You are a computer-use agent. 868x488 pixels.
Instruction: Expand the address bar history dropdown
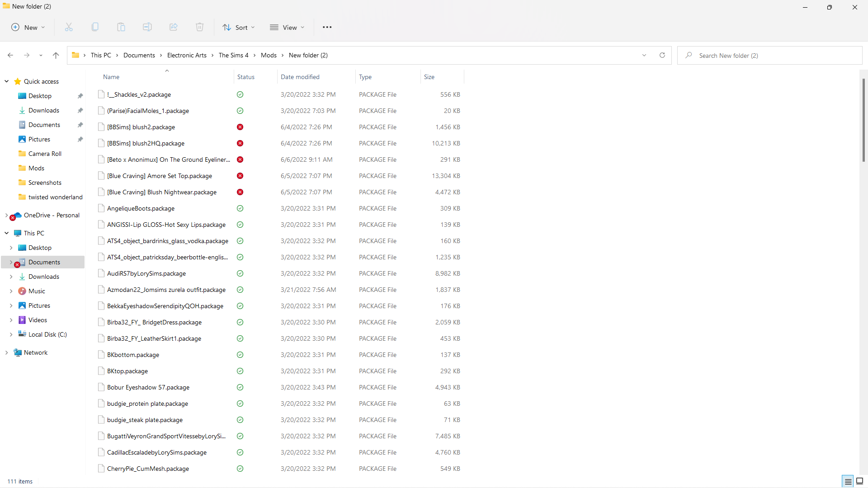coord(644,55)
